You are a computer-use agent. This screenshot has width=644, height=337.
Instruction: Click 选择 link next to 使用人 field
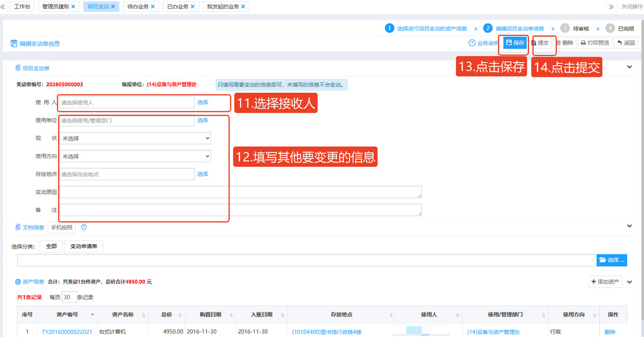click(x=203, y=102)
